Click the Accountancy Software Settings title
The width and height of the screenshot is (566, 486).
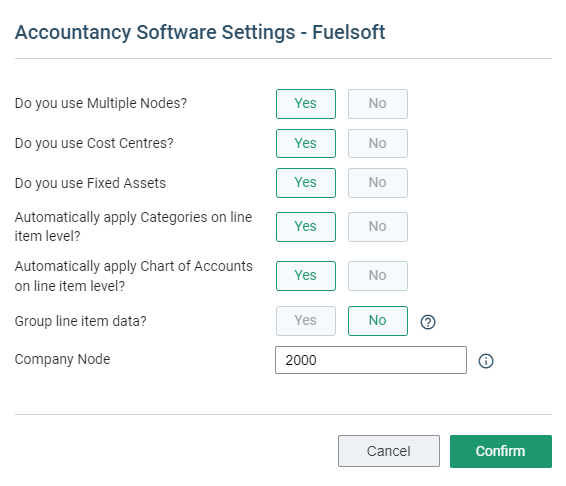[200, 32]
